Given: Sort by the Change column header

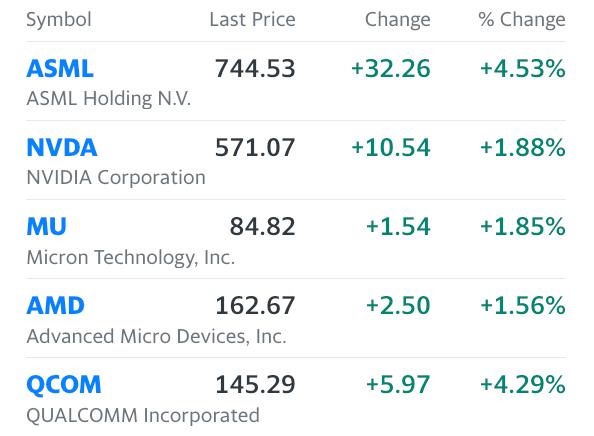Looking at the screenshot, I should coord(397,19).
